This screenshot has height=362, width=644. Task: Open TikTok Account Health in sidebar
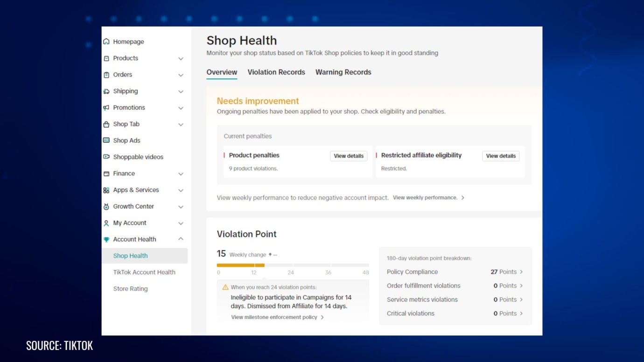144,272
